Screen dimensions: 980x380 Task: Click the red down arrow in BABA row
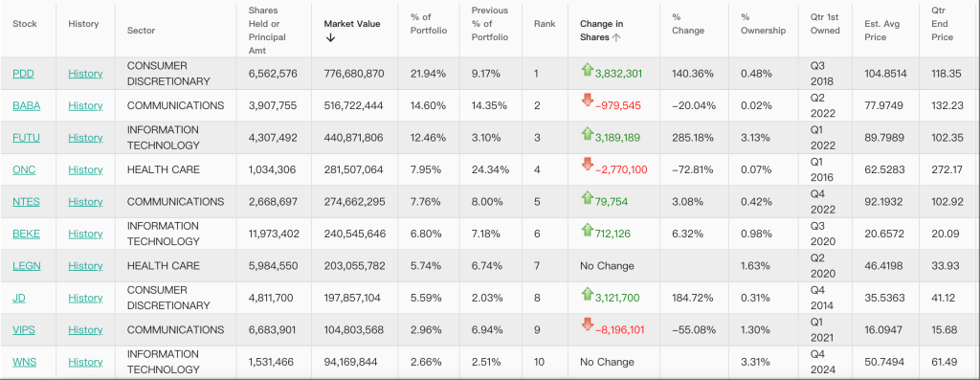(x=587, y=100)
